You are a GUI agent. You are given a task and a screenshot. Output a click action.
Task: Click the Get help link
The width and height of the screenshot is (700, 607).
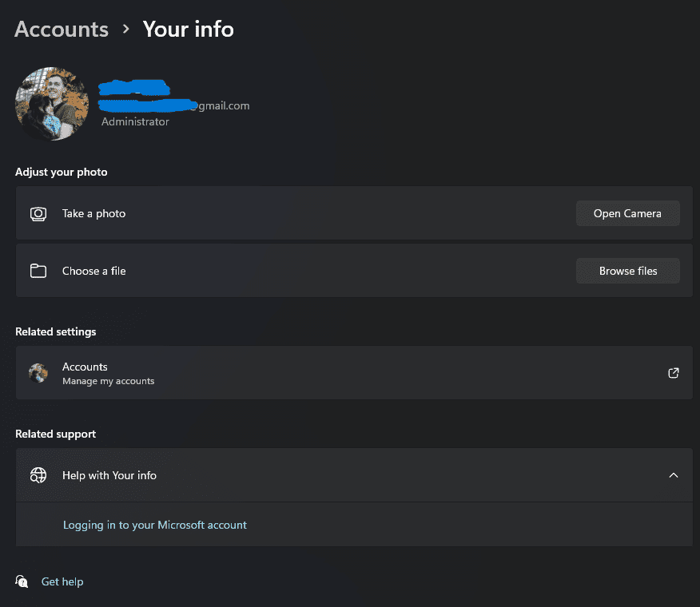[62, 581]
